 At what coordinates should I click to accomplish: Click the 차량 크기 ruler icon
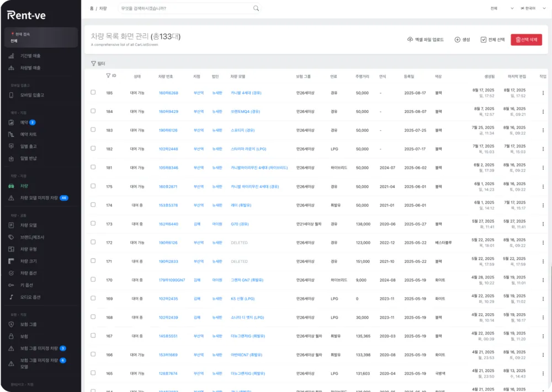[x=11, y=261]
